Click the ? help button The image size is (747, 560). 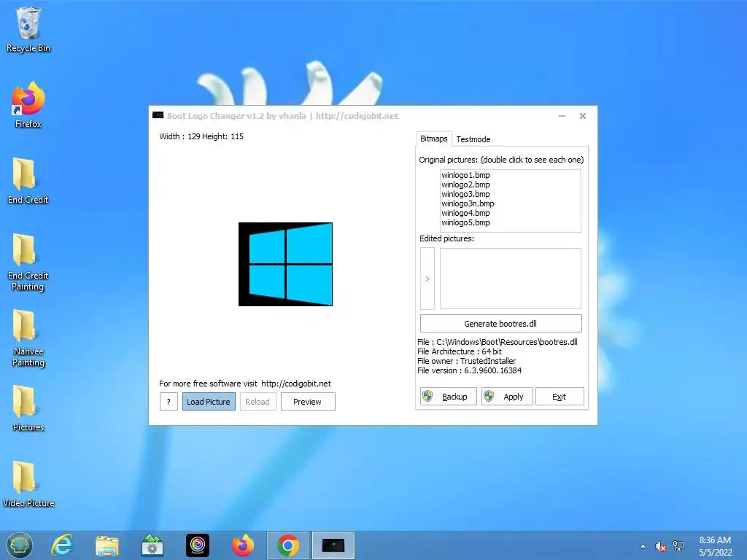tap(169, 402)
